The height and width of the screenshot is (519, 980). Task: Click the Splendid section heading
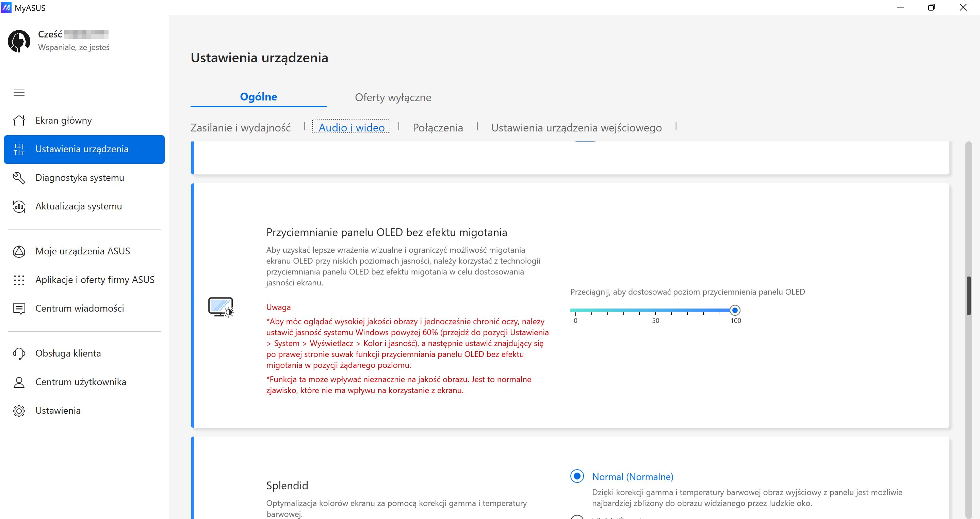point(287,486)
